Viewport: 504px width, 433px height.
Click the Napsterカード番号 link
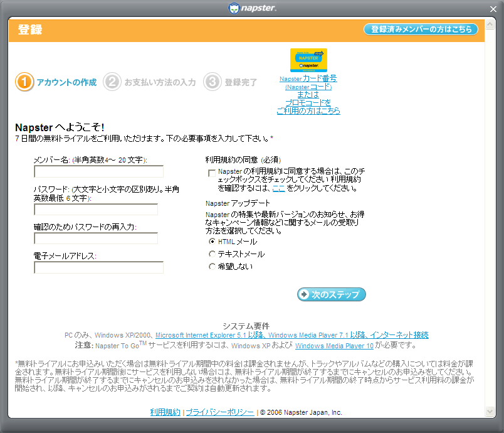tap(308, 79)
